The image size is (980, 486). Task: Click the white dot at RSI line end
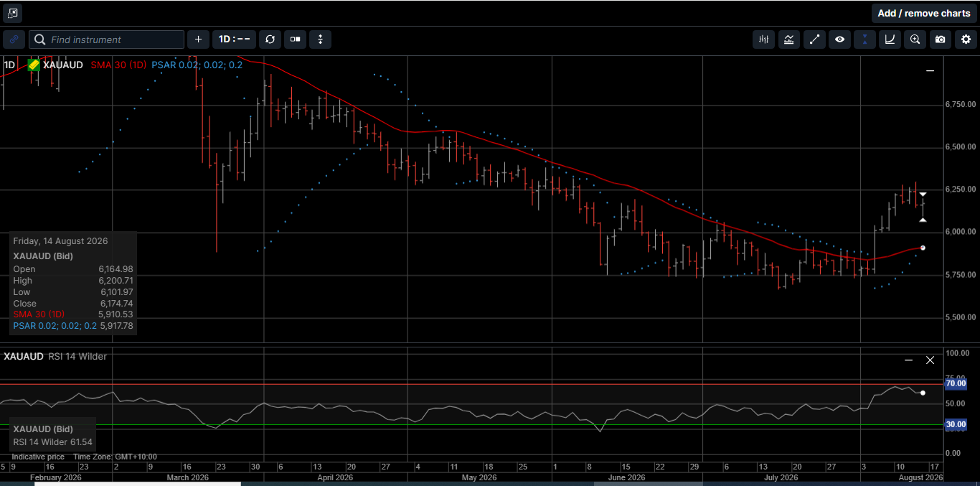tap(923, 393)
